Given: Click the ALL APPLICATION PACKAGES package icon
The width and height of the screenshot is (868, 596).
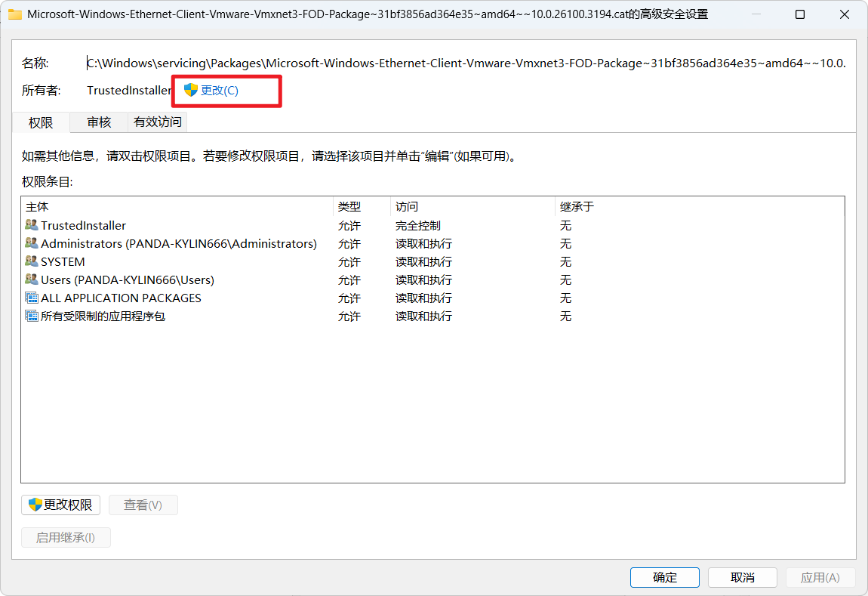Looking at the screenshot, I should 32,298.
